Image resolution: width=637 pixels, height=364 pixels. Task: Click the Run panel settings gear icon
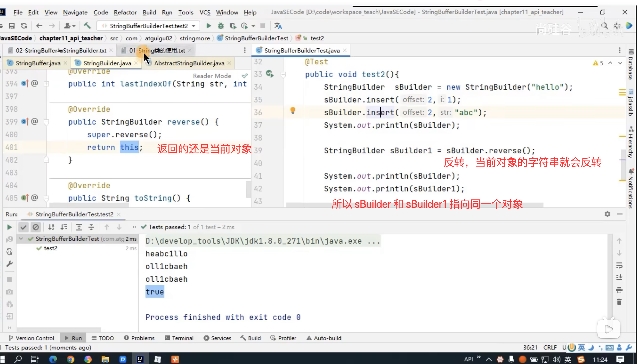coord(607,214)
